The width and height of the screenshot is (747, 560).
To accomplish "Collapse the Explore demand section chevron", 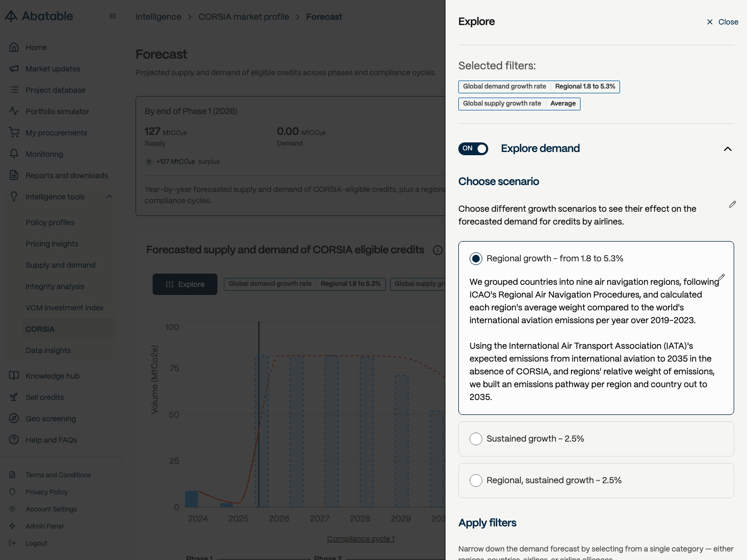I will (x=728, y=149).
